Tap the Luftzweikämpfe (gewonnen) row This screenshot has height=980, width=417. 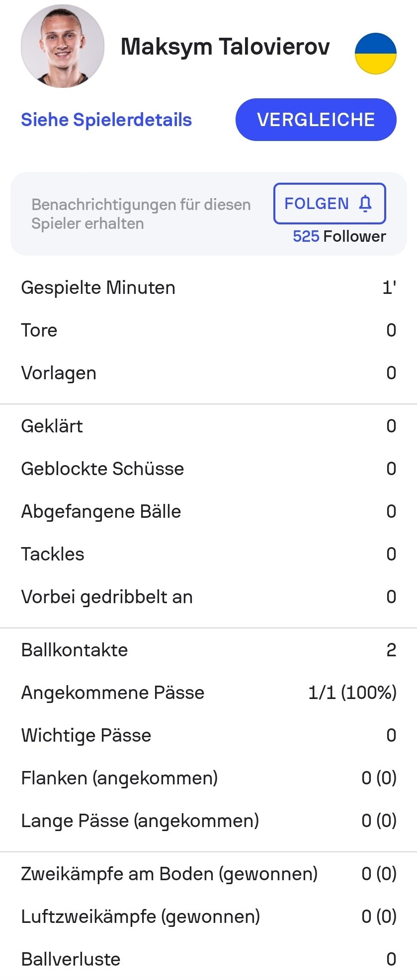pos(208,917)
